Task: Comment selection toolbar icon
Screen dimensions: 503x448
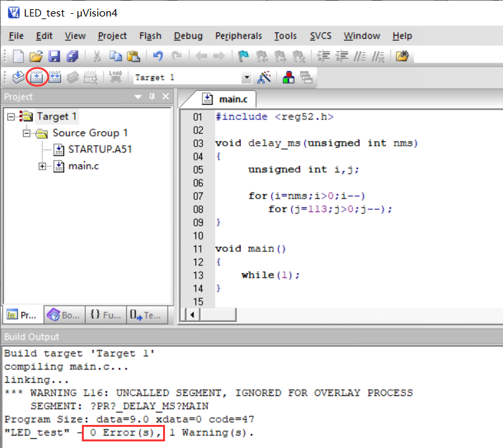Action: coord(360,56)
